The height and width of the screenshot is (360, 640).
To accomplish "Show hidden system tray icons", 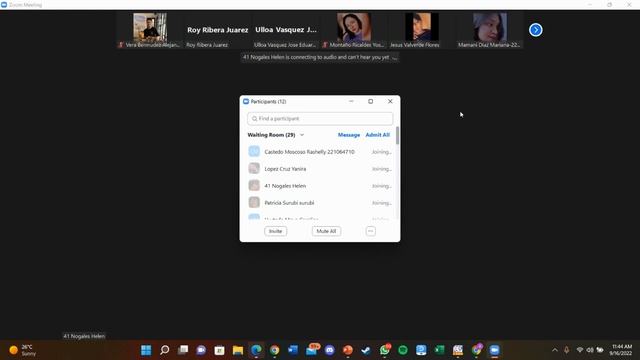I will 555,350.
